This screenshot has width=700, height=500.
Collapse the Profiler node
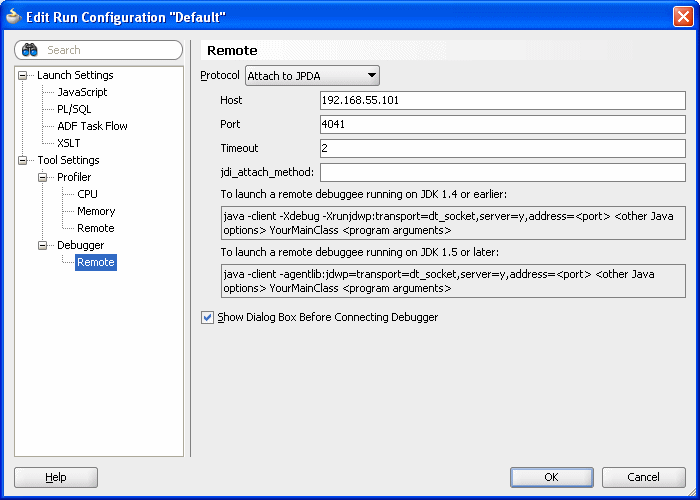(x=42, y=177)
